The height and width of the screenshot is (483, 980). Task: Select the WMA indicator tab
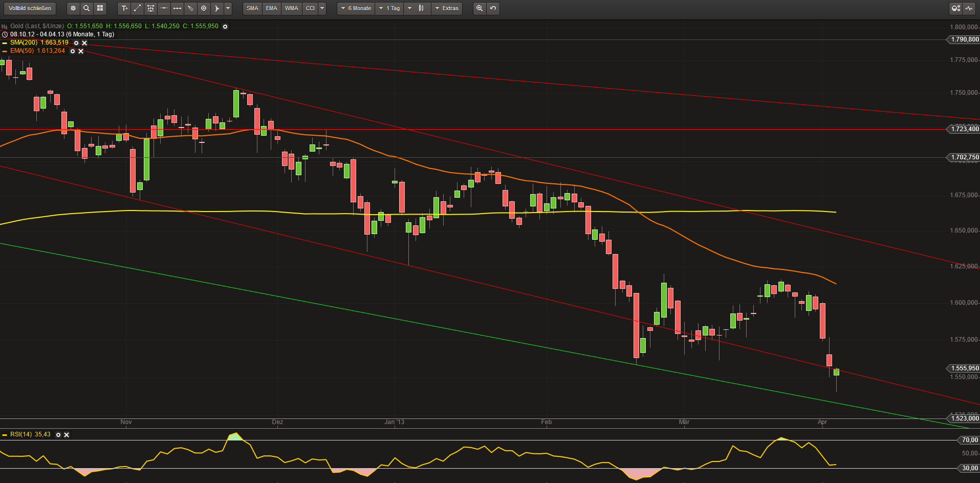click(x=291, y=8)
